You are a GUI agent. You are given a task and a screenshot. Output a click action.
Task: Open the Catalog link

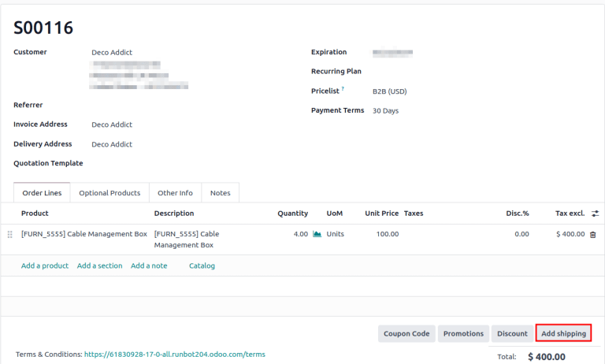(x=202, y=266)
